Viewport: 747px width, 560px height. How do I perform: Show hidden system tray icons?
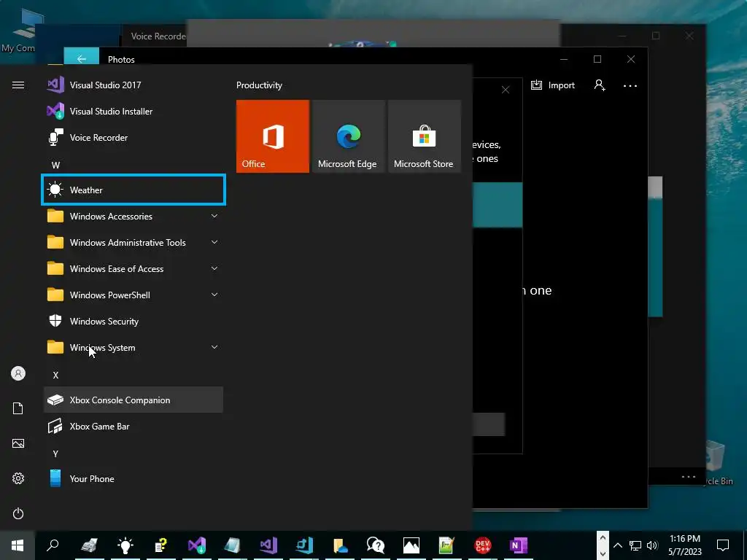tap(618, 545)
